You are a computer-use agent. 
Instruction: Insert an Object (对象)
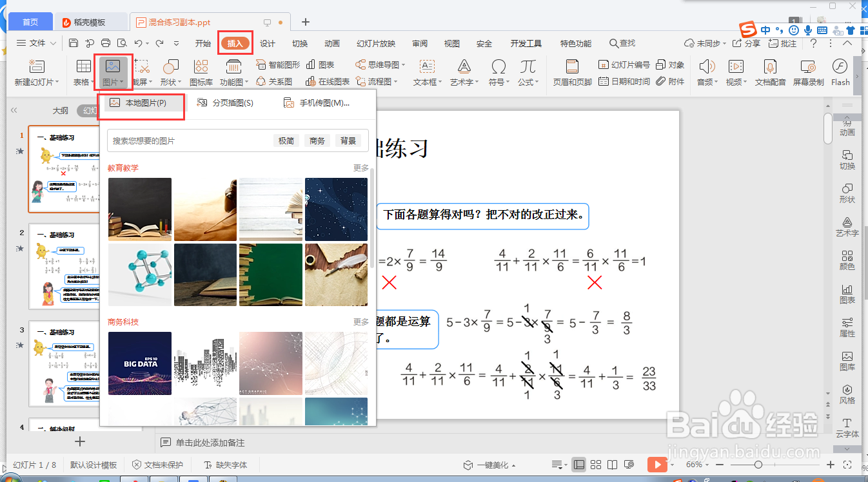click(x=670, y=64)
